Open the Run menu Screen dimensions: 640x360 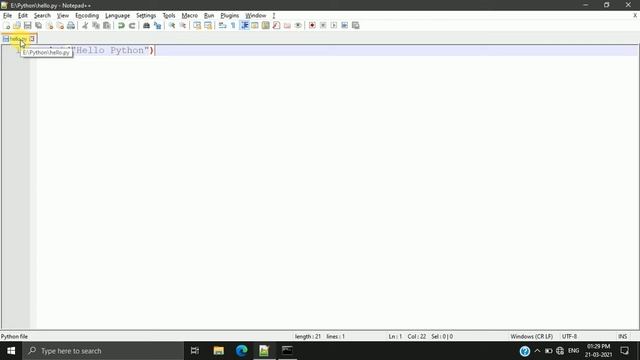click(x=209, y=16)
